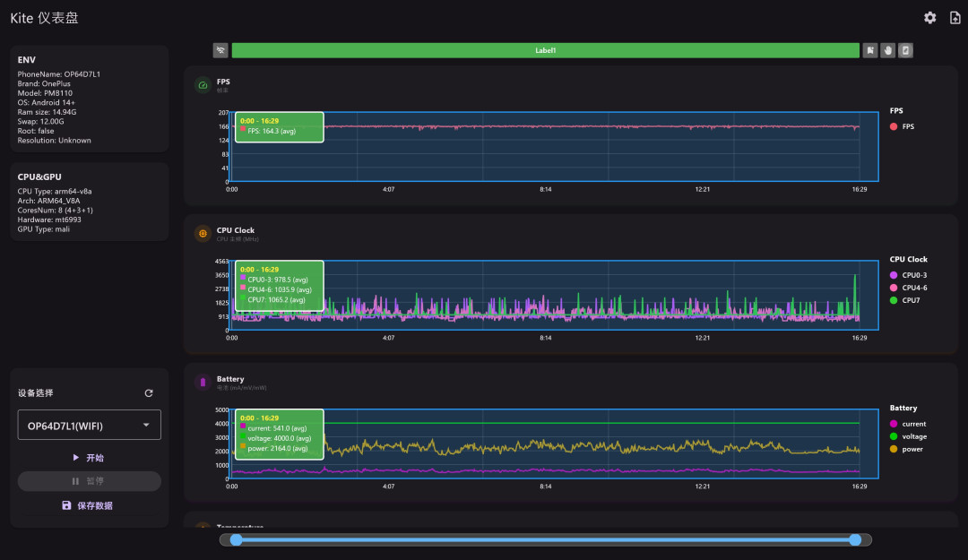This screenshot has width=968, height=560.
Task: Refresh the device list icon
Action: point(149,392)
